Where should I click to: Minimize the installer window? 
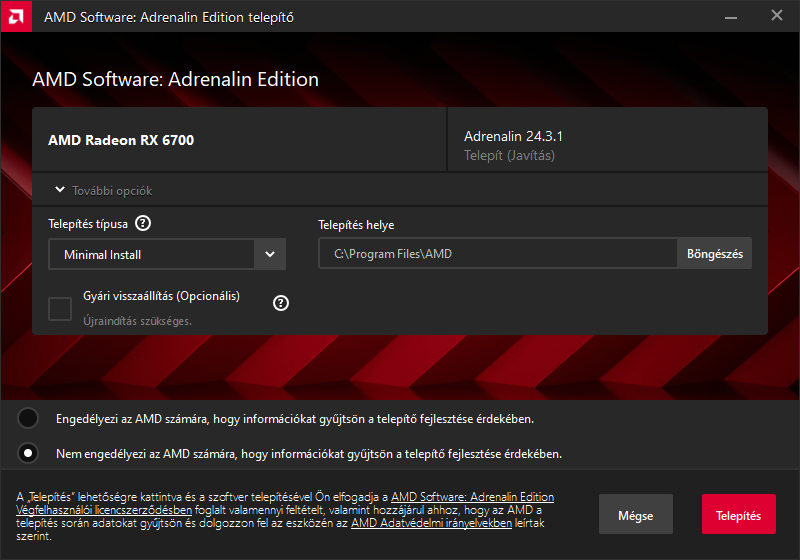731,17
